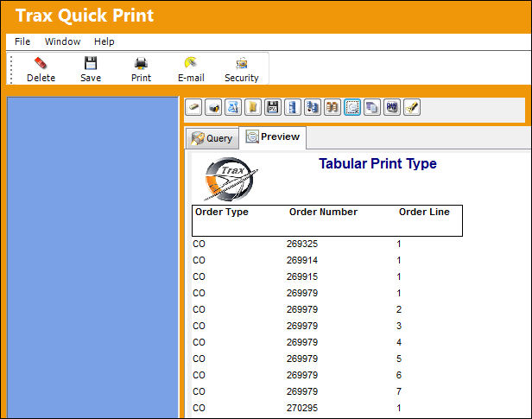Click the binoculars find icon
This screenshot has width=532, height=419.
tap(332, 107)
